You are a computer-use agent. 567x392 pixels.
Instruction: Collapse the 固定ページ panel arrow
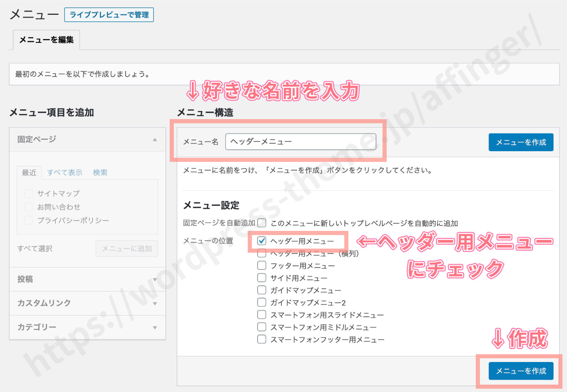tap(155, 139)
